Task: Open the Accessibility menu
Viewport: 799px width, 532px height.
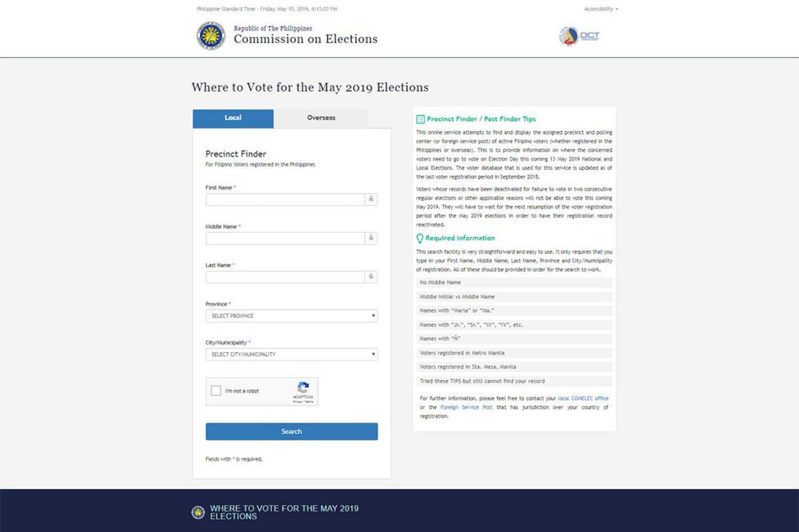Action: [600, 9]
